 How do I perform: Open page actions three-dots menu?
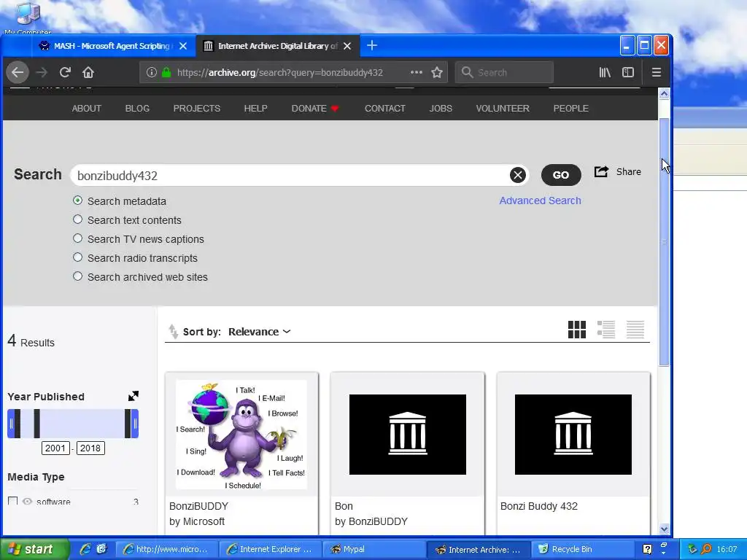point(417,72)
